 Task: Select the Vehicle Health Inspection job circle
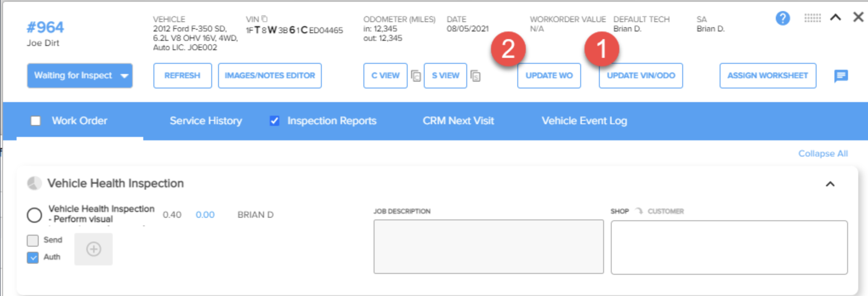tap(34, 215)
